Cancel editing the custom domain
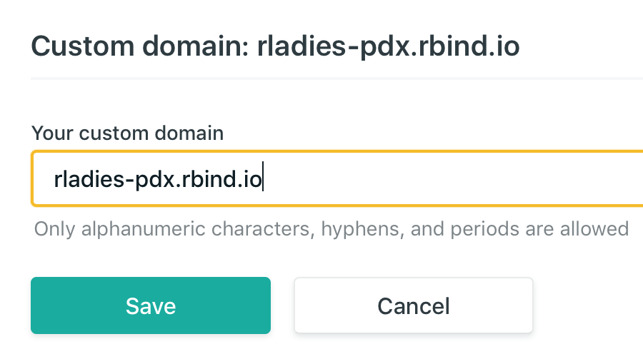Image resolution: width=643 pixels, height=364 pixels. (414, 305)
